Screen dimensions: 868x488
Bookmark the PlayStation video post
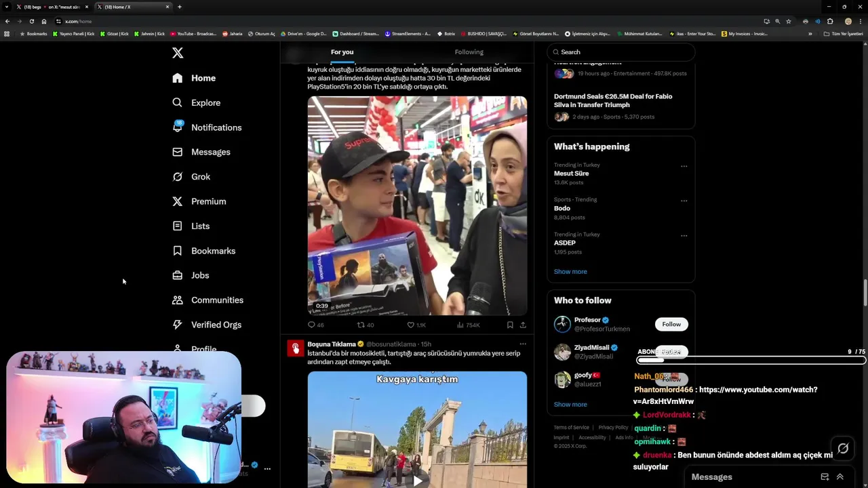tap(510, 325)
